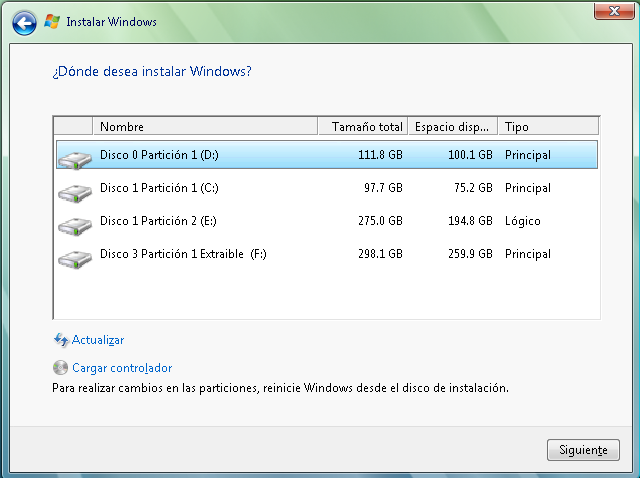Click the drive icon for Disco 0 Partición 1

(75, 160)
